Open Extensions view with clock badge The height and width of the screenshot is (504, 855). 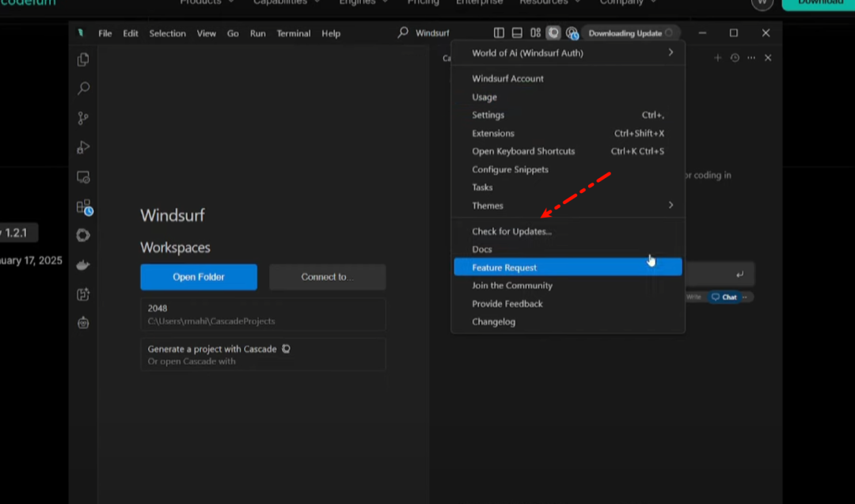tap(84, 207)
